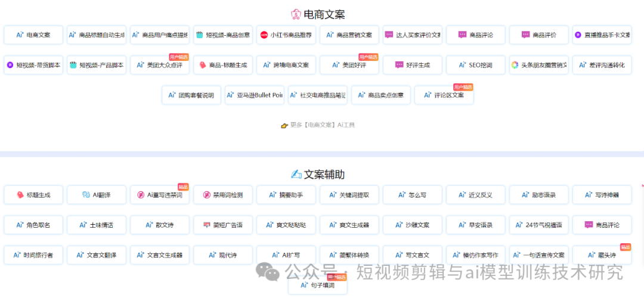This screenshot has width=644, height=298.
Task: Open the 商品标题自动生成 tool
Action: (97, 35)
